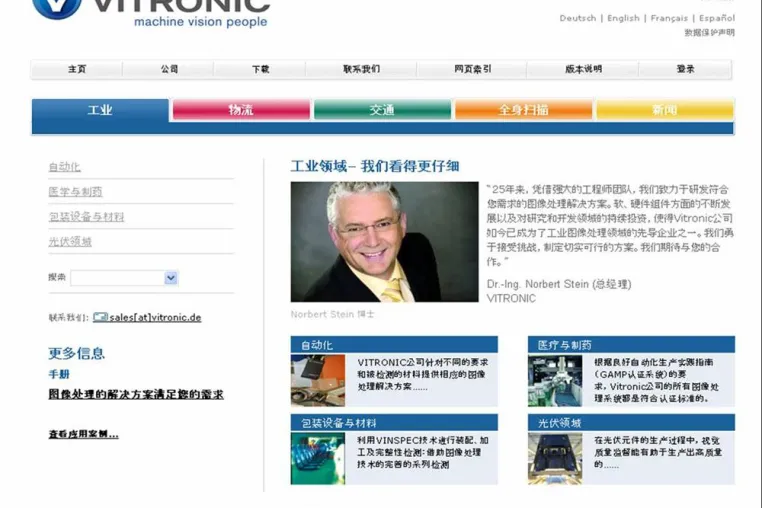Open the 数据保护声明 link
Screen dimensions: 762x508
pyautogui.click(x=710, y=33)
